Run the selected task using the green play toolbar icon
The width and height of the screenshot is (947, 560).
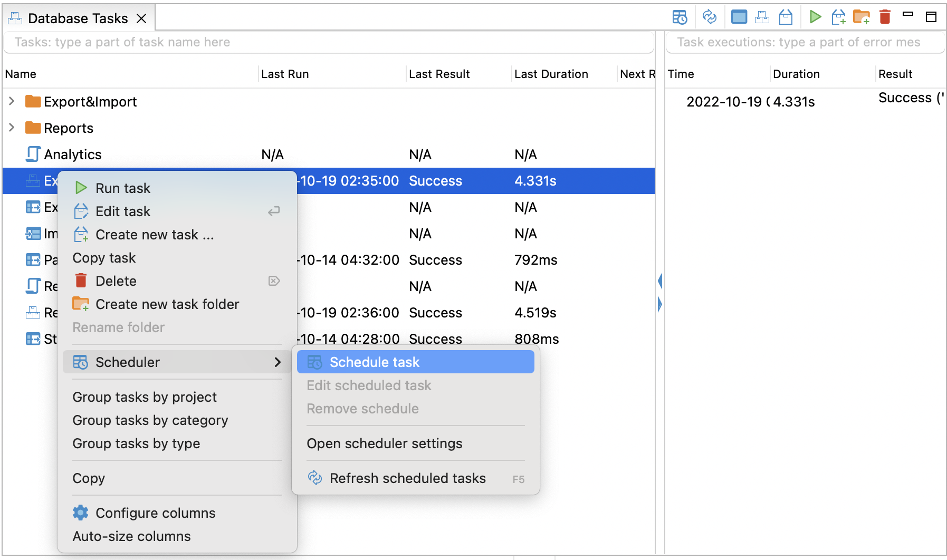[815, 16]
